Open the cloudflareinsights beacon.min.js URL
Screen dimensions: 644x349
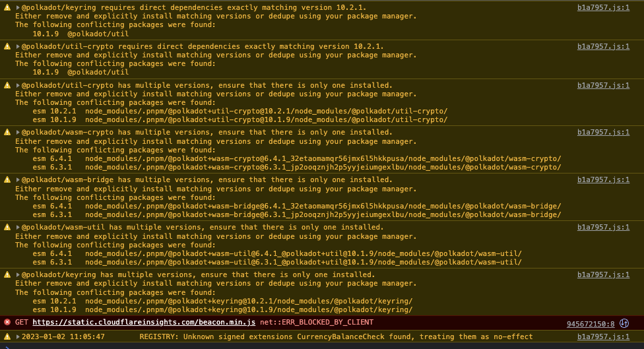[144, 323]
